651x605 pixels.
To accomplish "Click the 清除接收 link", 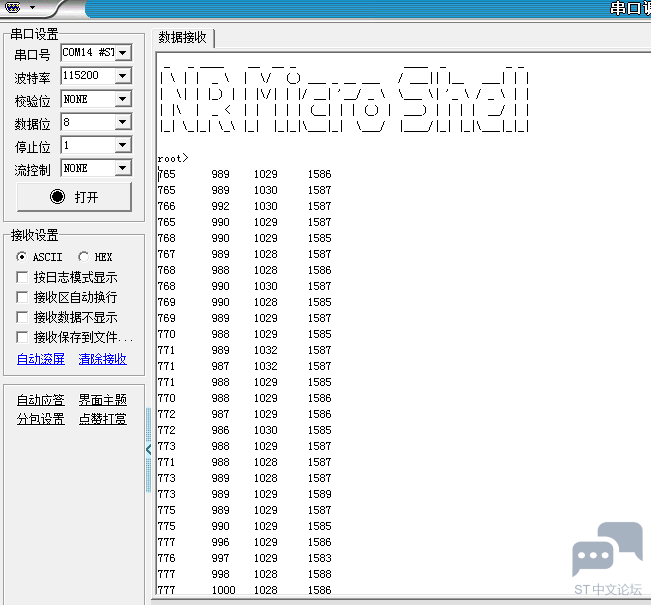I will (x=103, y=359).
